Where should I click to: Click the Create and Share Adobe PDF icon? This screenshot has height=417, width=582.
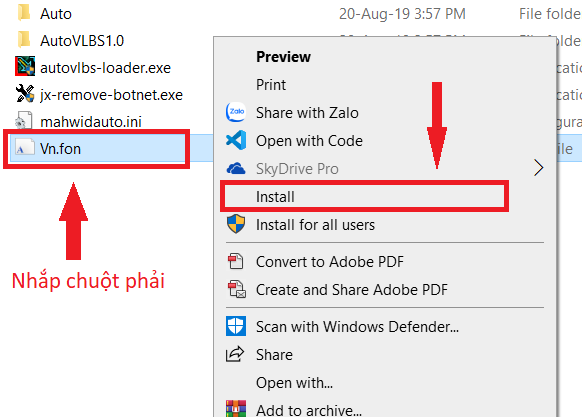(236, 289)
